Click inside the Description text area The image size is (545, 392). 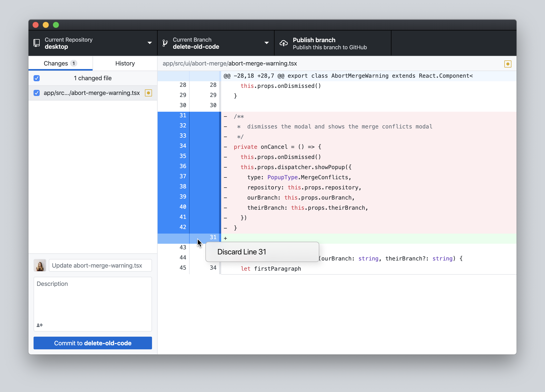click(93, 300)
